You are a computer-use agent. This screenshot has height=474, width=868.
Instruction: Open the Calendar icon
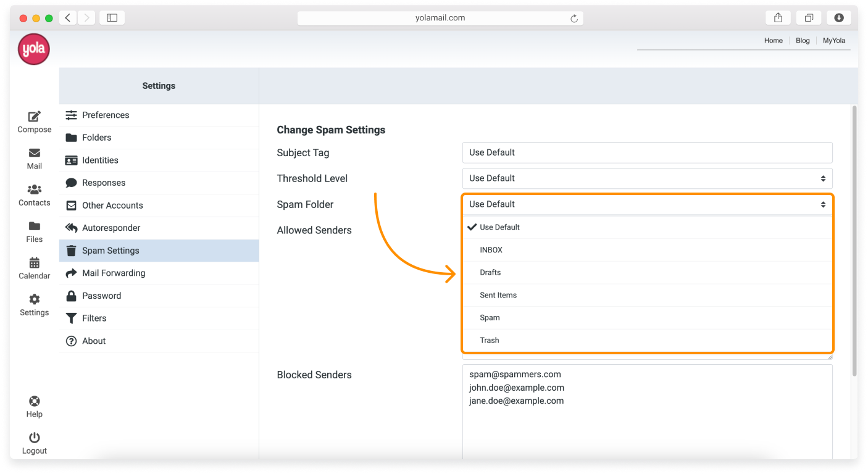(34, 263)
